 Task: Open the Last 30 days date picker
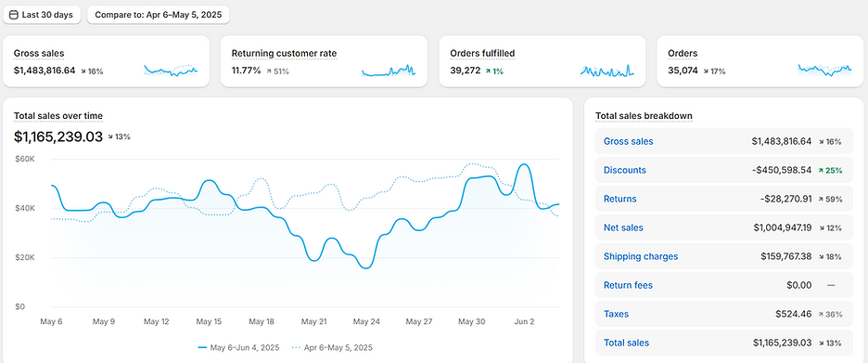click(42, 15)
